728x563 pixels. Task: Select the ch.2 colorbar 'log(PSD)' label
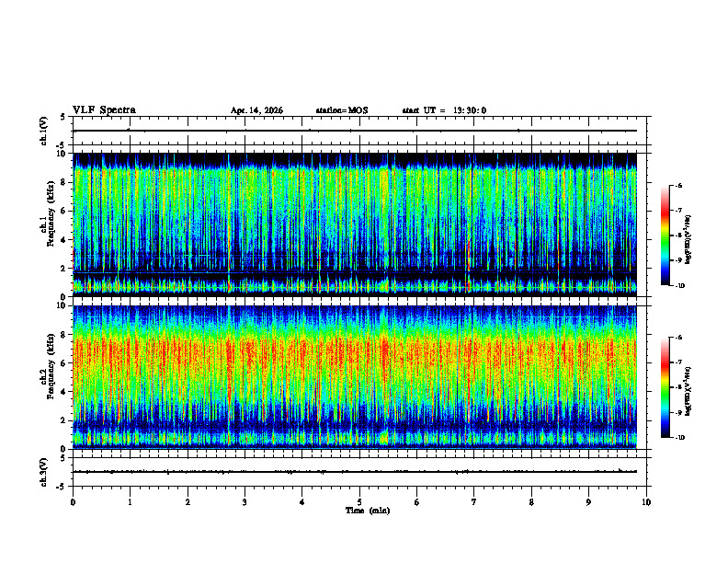pos(688,391)
